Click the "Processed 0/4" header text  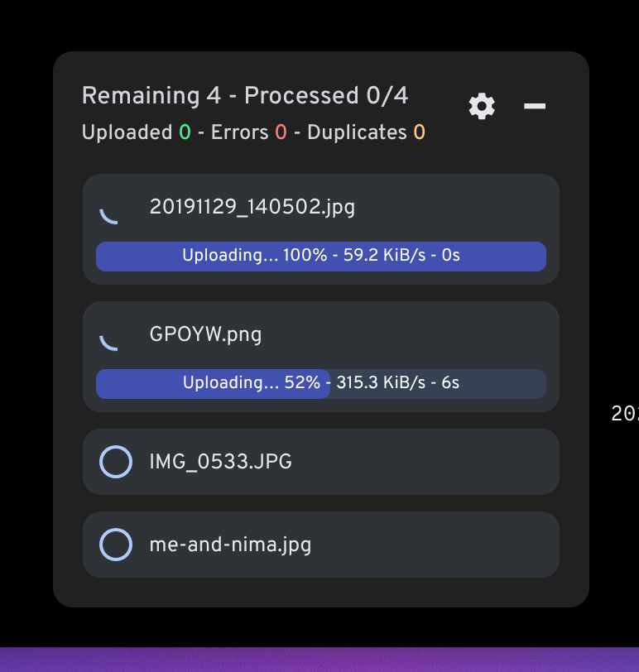coord(326,96)
